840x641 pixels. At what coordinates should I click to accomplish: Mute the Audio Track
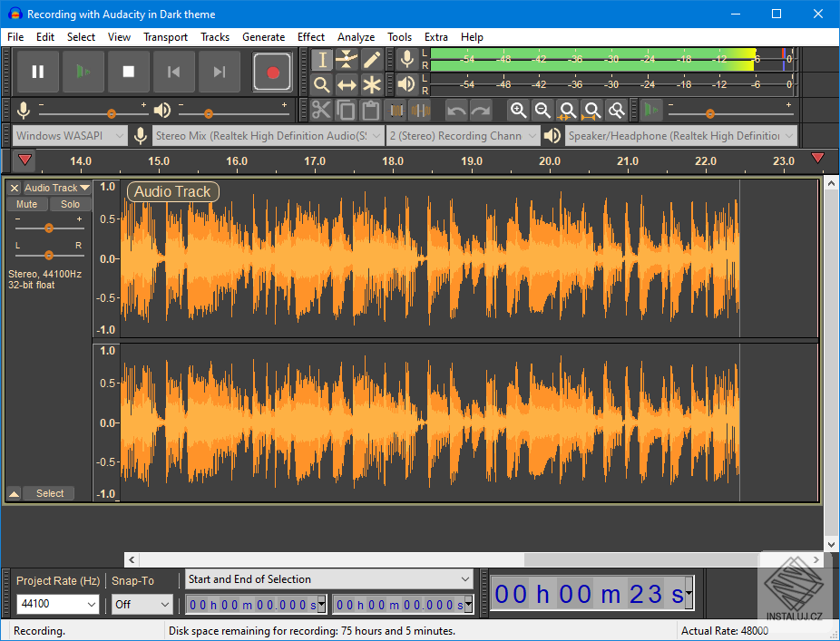tap(27, 204)
